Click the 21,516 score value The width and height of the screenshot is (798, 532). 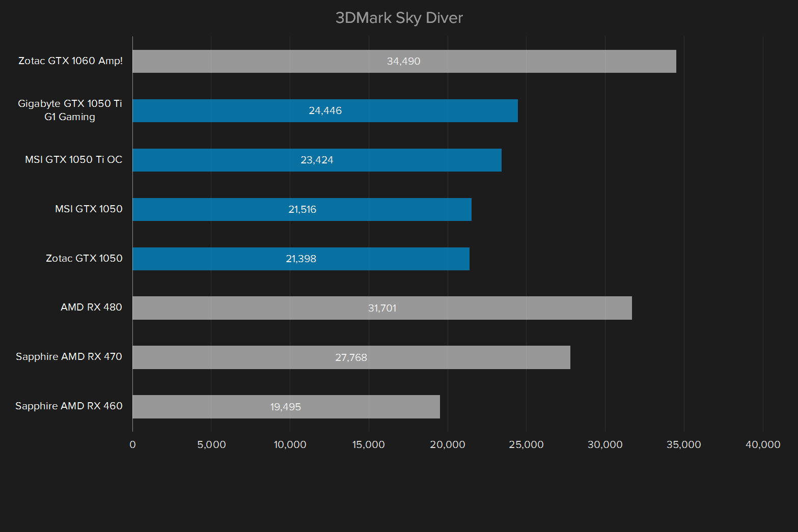pyautogui.click(x=302, y=209)
